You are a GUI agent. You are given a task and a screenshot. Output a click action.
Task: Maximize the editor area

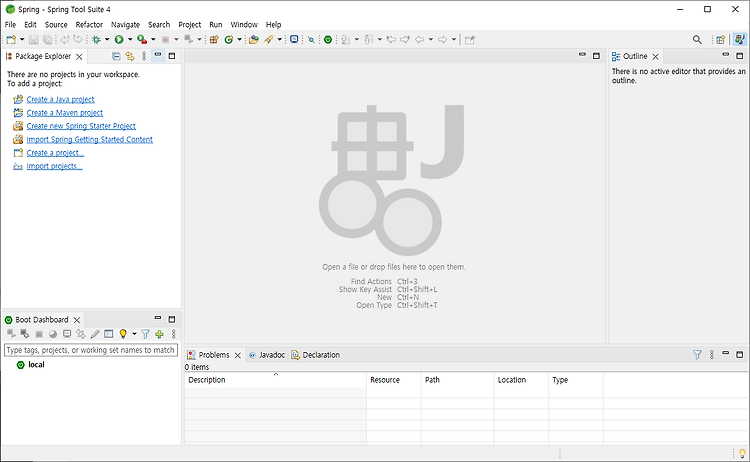coord(596,55)
